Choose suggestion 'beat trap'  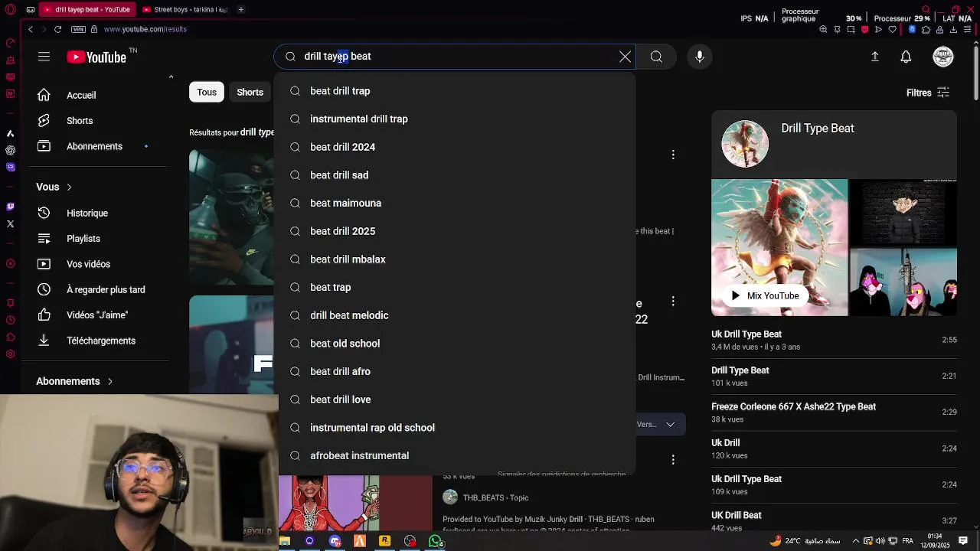click(456, 287)
